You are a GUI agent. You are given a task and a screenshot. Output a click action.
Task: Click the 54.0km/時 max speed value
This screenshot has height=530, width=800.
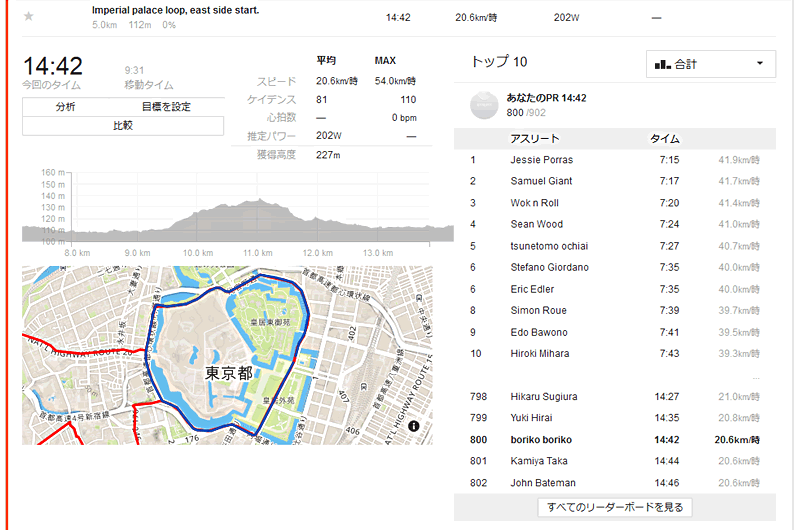(395, 81)
